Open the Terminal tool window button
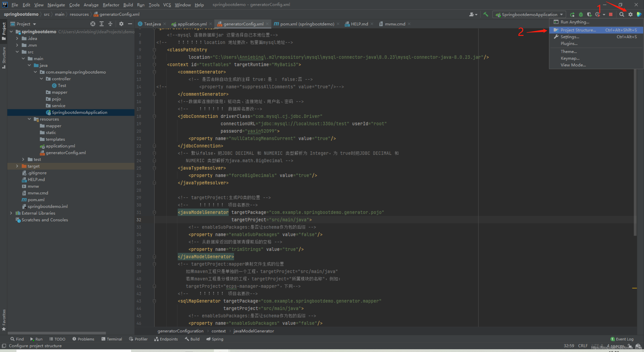 tap(112, 339)
